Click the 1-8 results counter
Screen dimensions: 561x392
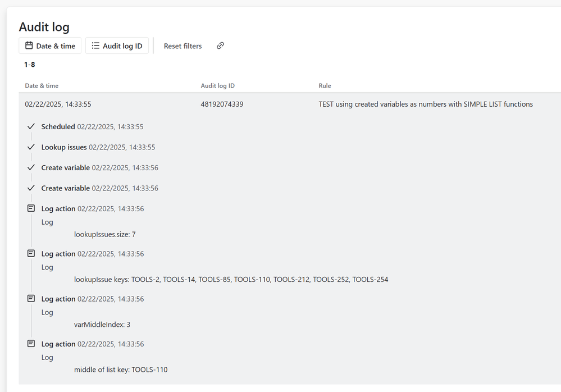[29, 64]
